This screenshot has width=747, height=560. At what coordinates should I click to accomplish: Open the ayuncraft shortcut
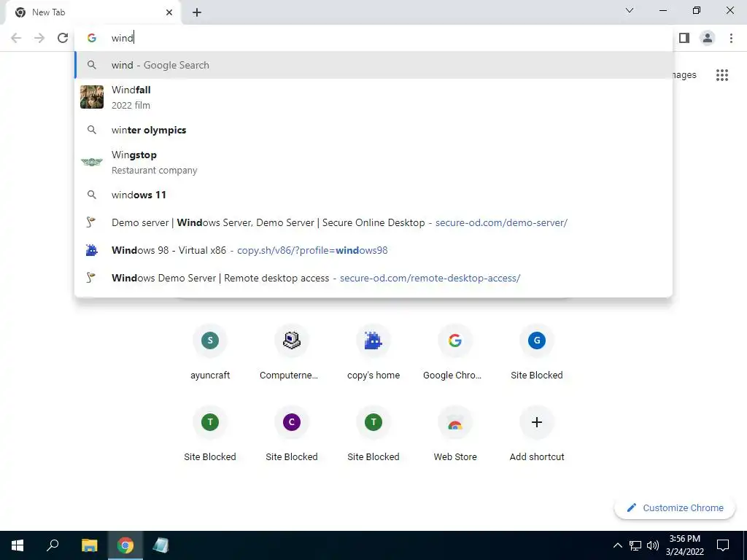(x=210, y=352)
